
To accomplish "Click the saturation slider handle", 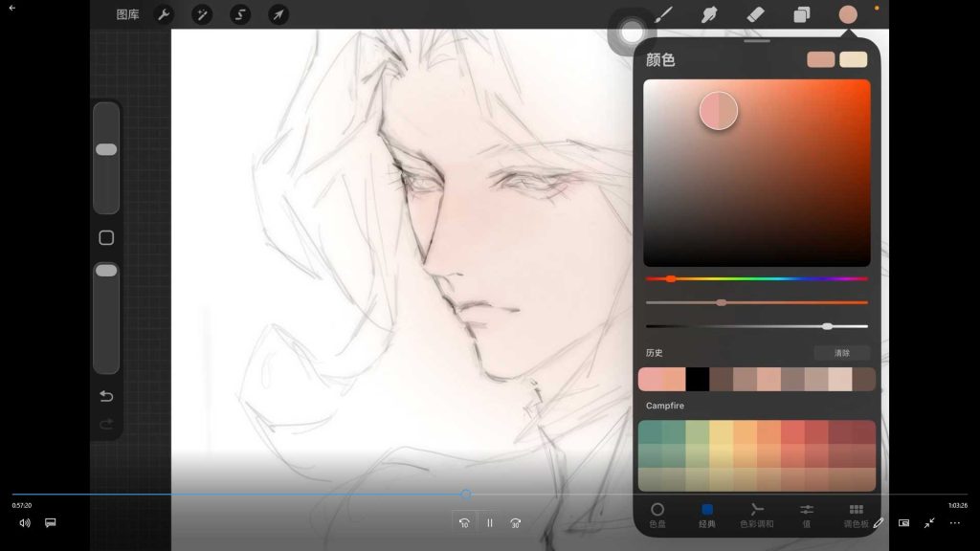I will 722,302.
